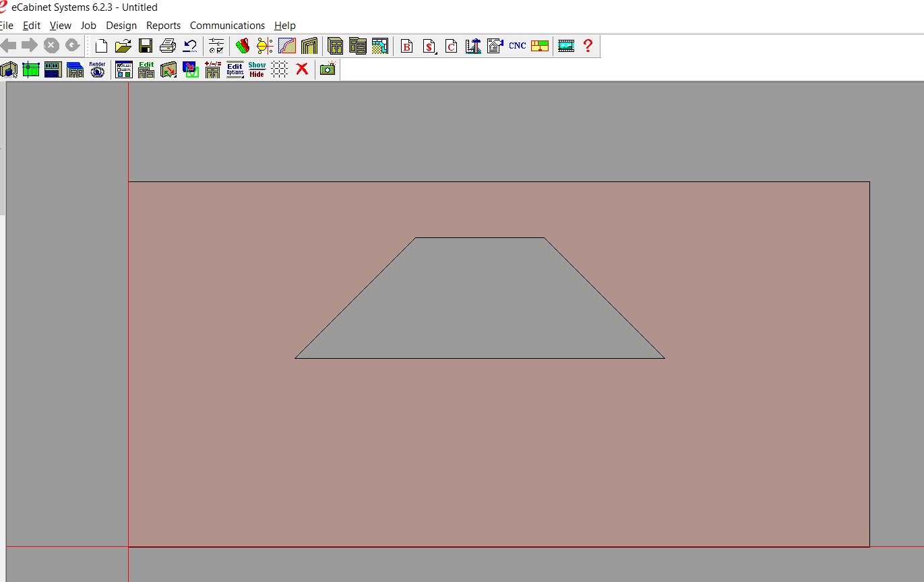The image size is (924, 582).
Task: Click the Render eye icon
Action: pyautogui.click(x=98, y=69)
